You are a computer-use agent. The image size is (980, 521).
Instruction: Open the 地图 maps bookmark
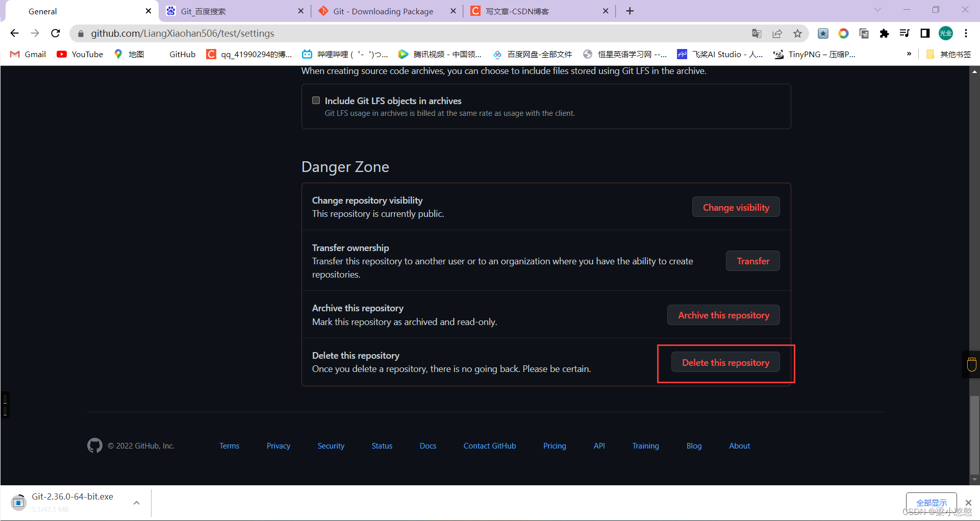(129, 54)
